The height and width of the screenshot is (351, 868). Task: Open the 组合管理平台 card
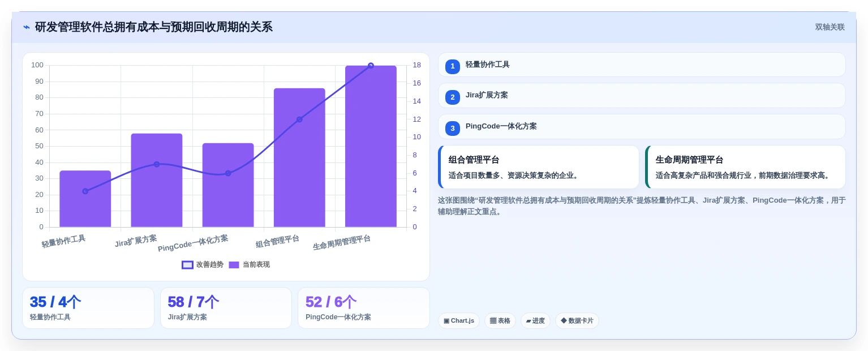coord(539,167)
